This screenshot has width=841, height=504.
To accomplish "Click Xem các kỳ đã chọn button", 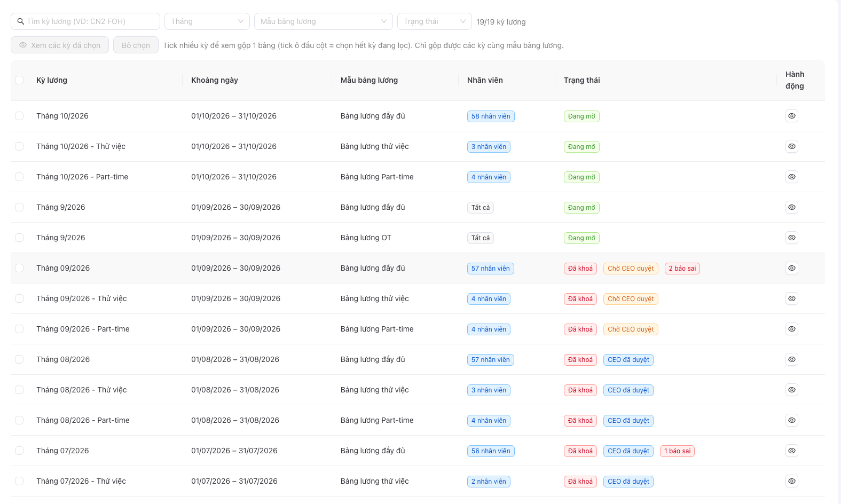I will point(60,45).
